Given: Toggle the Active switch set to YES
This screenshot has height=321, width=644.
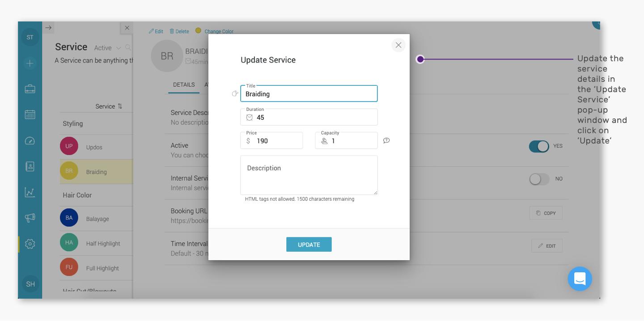Looking at the screenshot, I should click(539, 146).
